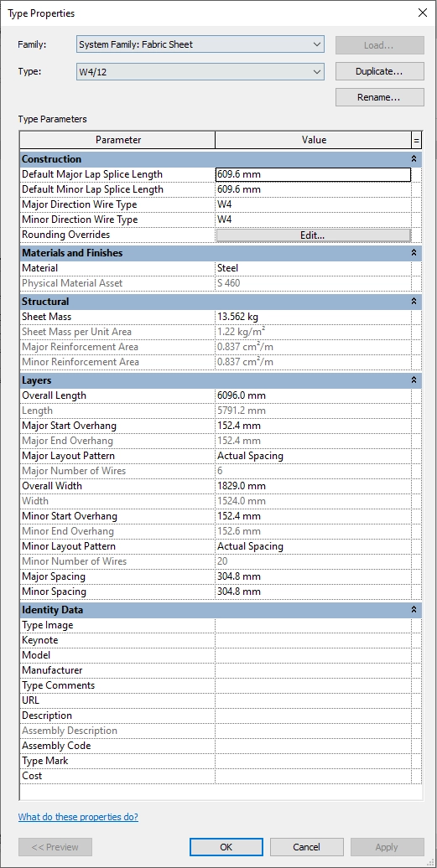Select the Physical Material Asset row label
This screenshot has height=868, width=437.
point(72,283)
